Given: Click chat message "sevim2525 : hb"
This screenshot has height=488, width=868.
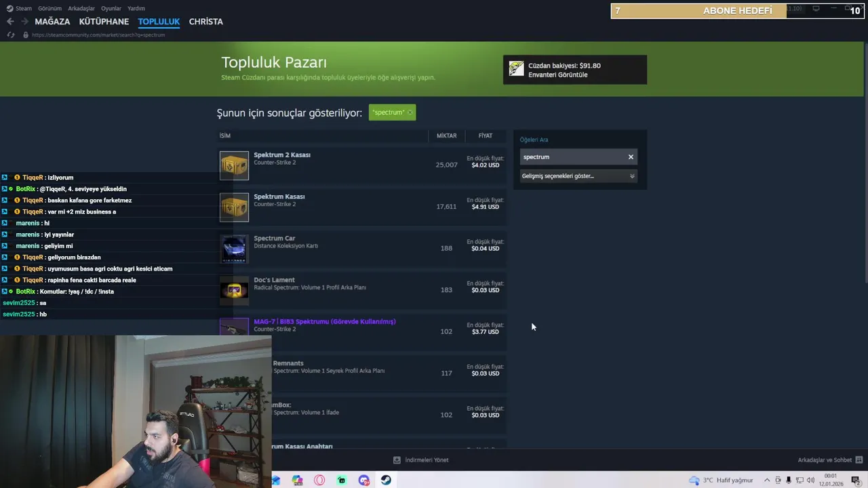Looking at the screenshot, I should point(24,314).
